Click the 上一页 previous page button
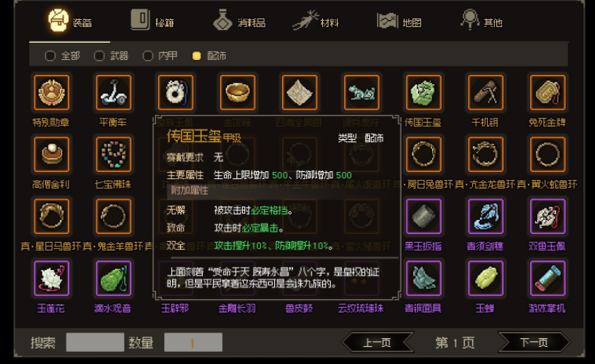 [x=377, y=343]
